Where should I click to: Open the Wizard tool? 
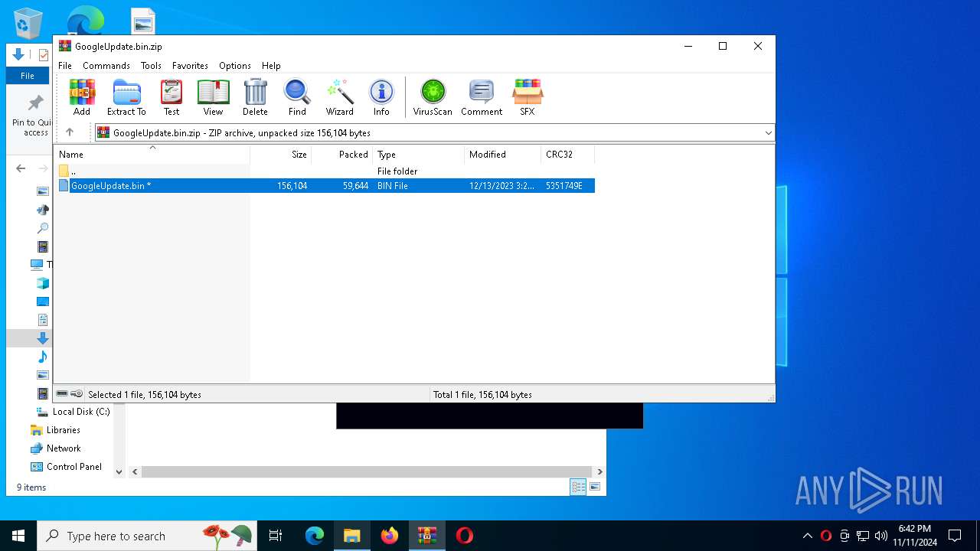click(339, 97)
